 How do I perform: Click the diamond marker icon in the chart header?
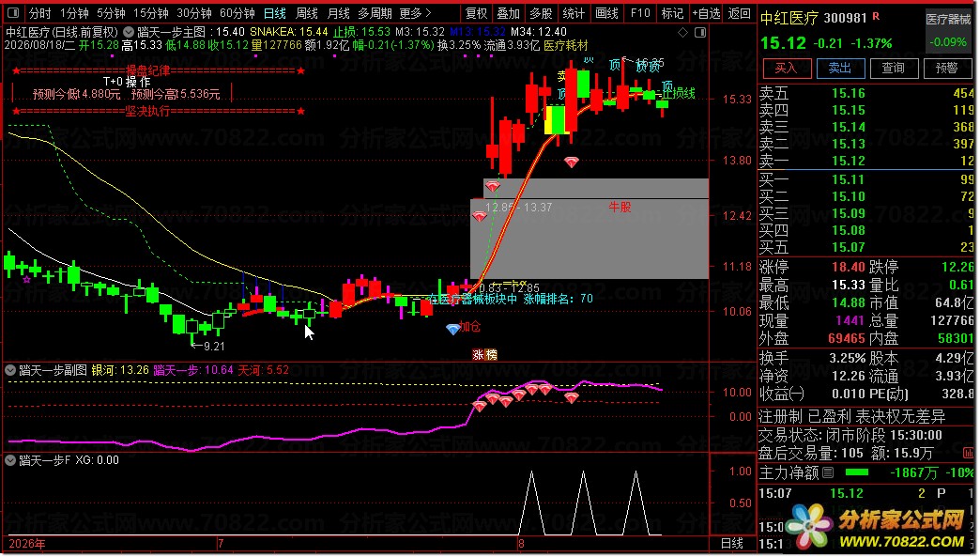click(x=683, y=32)
